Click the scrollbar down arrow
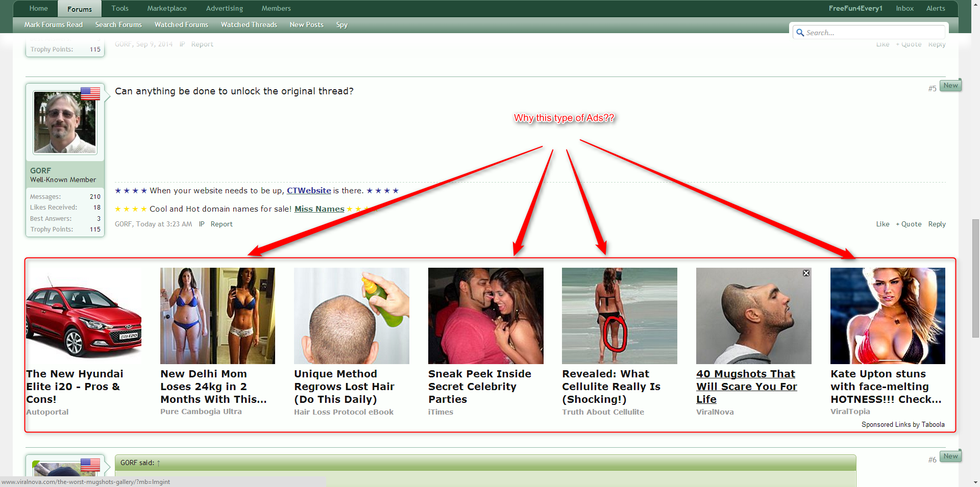The width and height of the screenshot is (980, 487). (x=975, y=482)
